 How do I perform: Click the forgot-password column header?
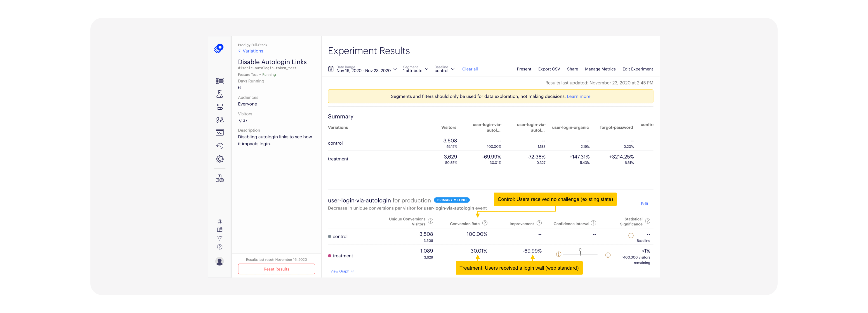tap(616, 127)
